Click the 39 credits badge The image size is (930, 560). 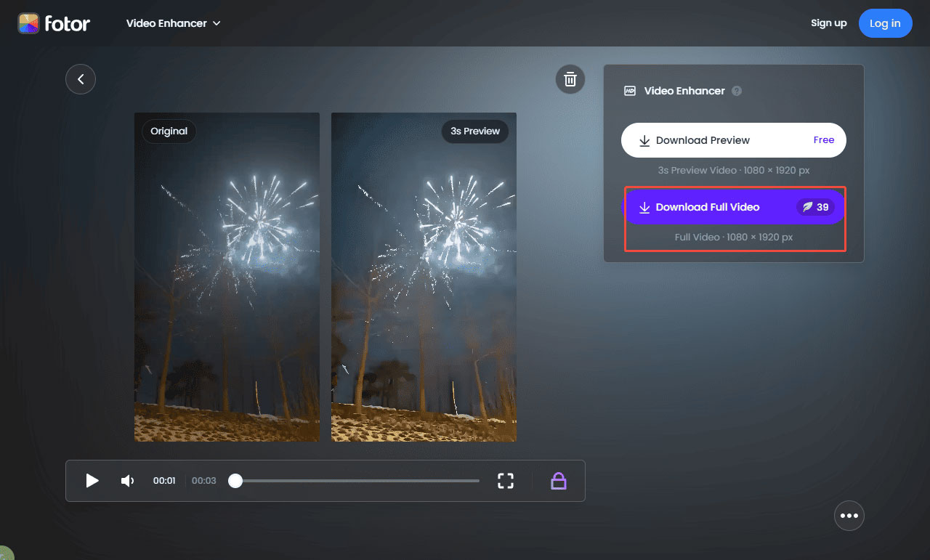[815, 207]
